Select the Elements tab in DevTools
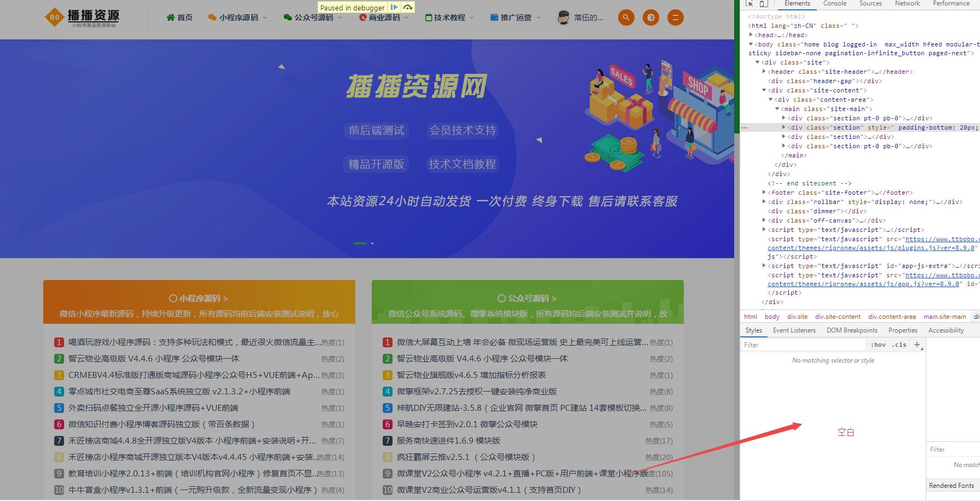 tap(797, 3)
